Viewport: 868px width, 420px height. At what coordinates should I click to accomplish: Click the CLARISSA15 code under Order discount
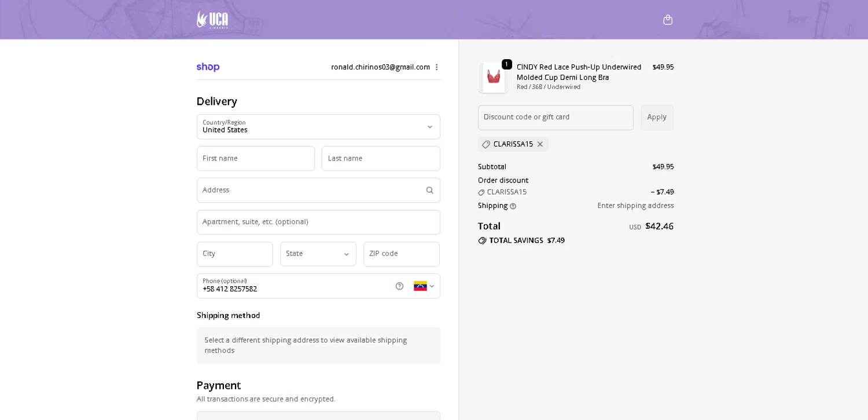(507, 192)
